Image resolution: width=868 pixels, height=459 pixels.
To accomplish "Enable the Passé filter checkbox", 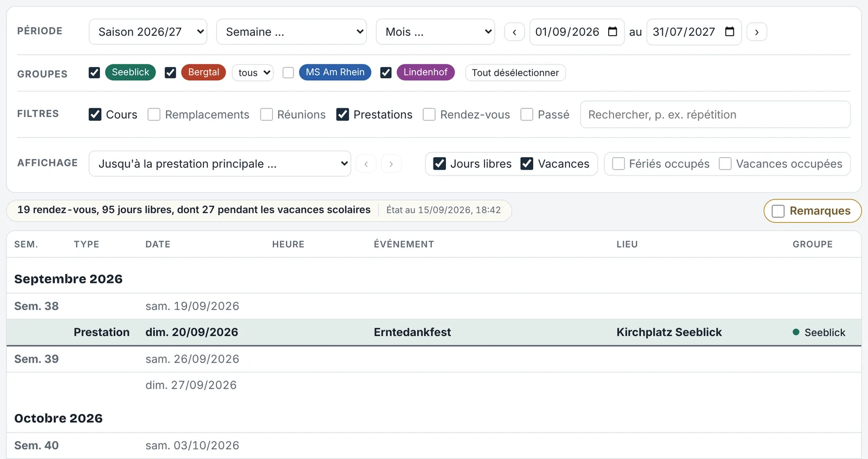I will tap(527, 114).
